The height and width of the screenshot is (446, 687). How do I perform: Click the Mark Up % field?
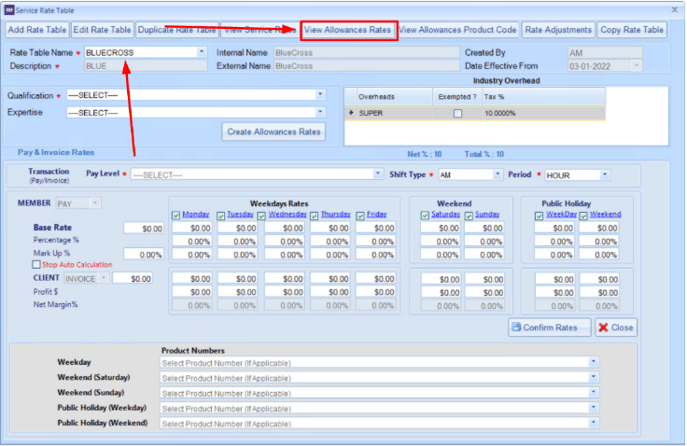(144, 255)
